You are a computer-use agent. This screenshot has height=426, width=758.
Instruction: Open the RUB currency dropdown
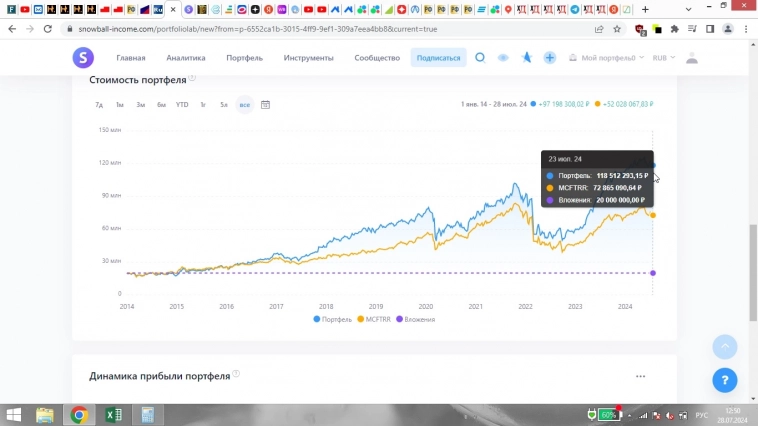click(663, 58)
